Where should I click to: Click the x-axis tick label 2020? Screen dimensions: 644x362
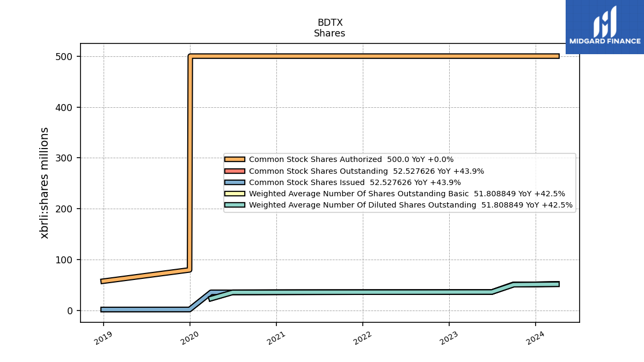pyautogui.click(x=189, y=338)
